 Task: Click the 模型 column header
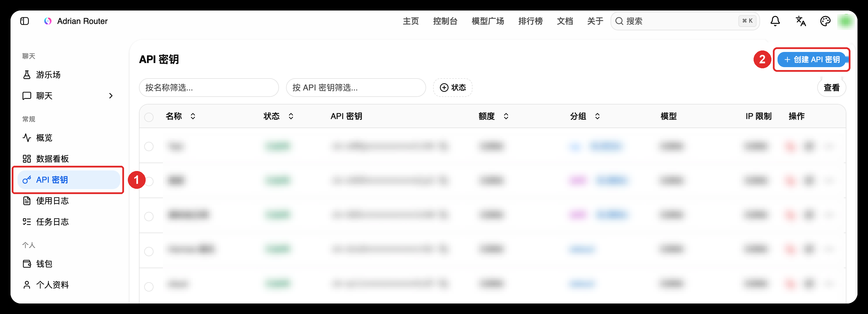click(669, 116)
